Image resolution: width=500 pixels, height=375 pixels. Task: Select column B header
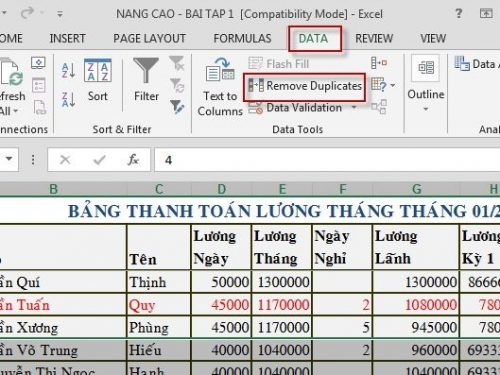click(x=53, y=189)
